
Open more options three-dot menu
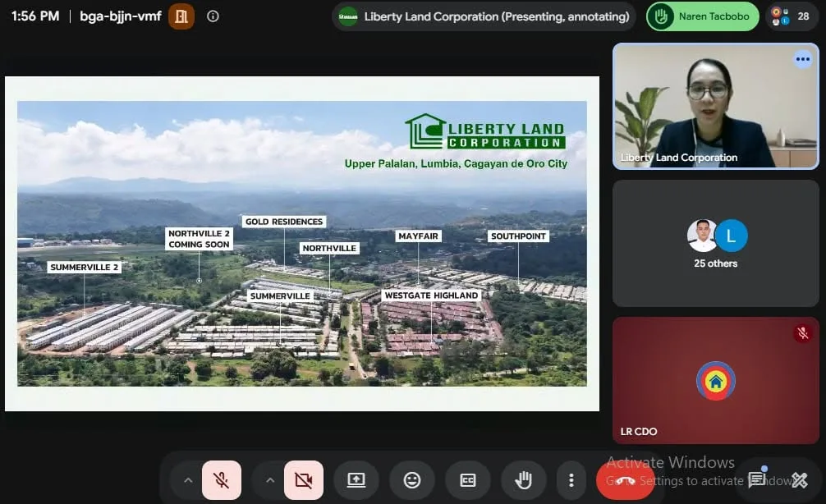571,479
